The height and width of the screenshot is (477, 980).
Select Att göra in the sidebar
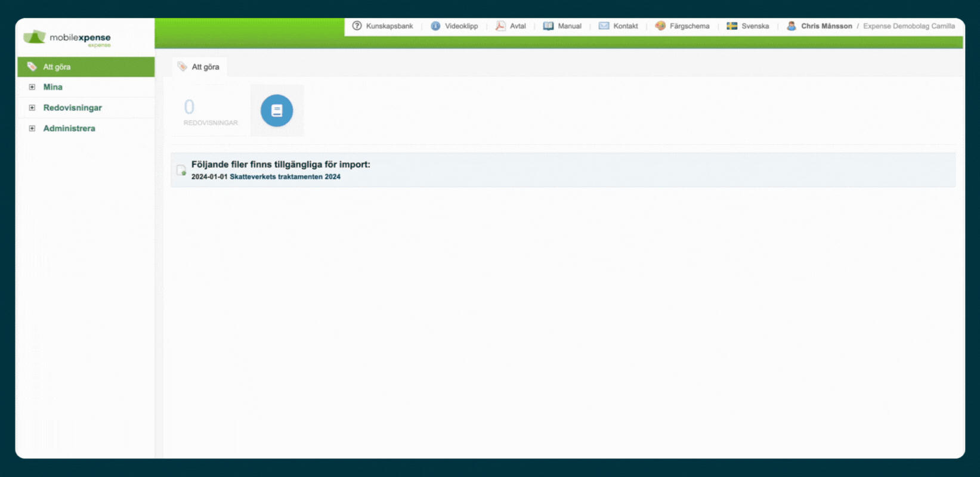(86, 67)
